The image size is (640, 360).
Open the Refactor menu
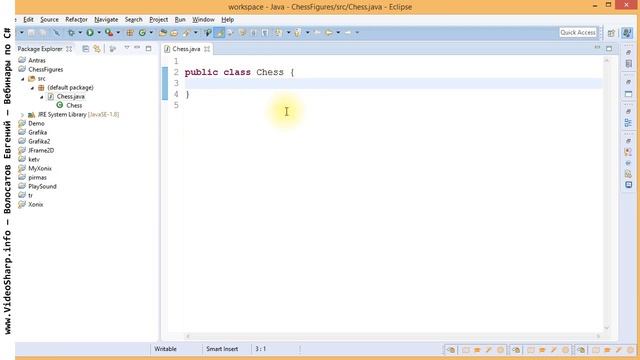click(76, 20)
